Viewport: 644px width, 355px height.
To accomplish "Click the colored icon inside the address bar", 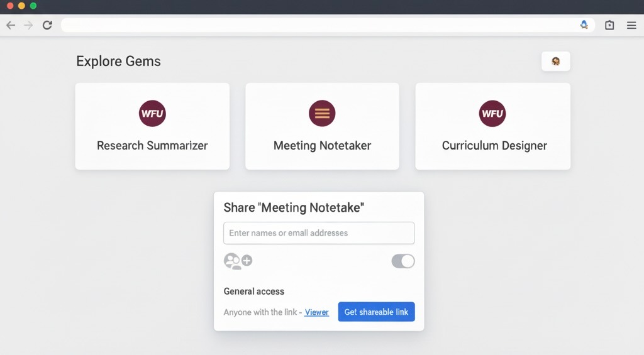I will pos(584,25).
